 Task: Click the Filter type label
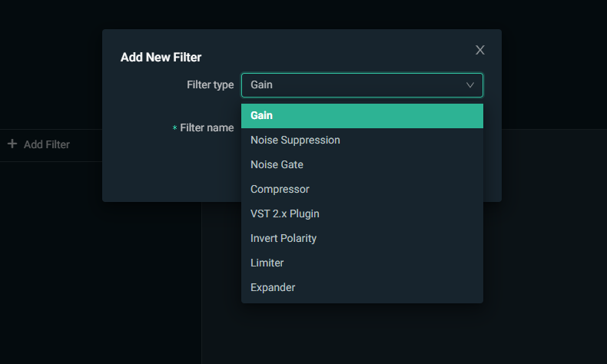(210, 84)
